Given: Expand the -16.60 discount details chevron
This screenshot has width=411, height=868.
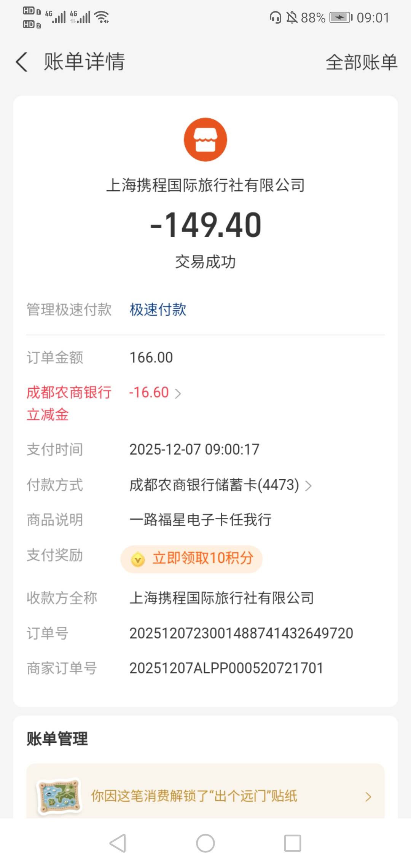Looking at the screenshot, I should click(178, 393).
